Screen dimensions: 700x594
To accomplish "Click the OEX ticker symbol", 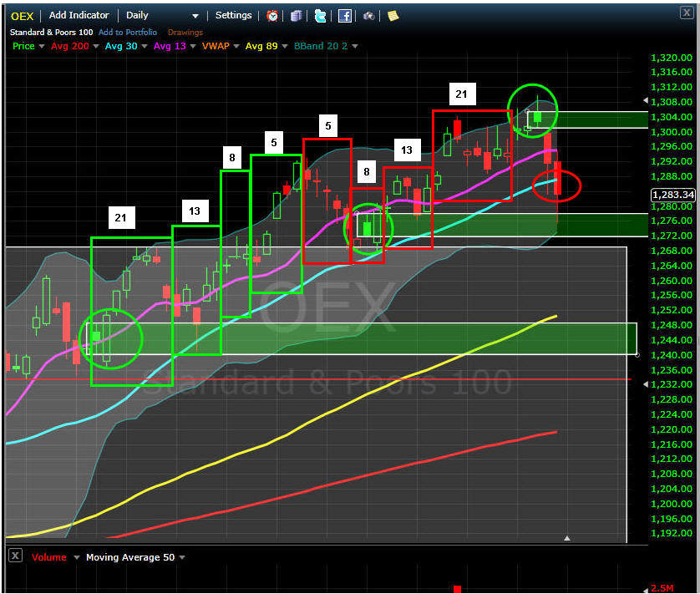I will pyautogui.click(x=23, y=16).
